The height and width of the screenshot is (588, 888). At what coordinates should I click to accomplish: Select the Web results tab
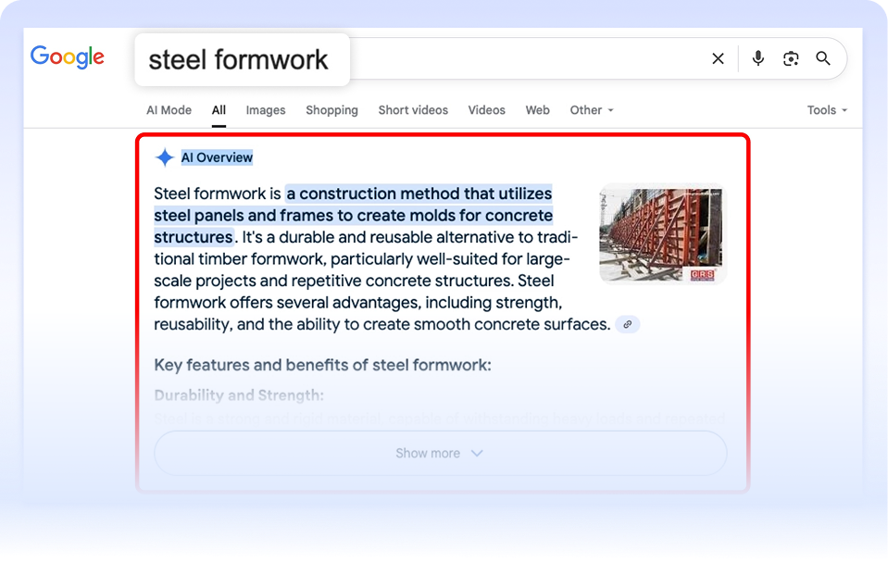[537, 110]
